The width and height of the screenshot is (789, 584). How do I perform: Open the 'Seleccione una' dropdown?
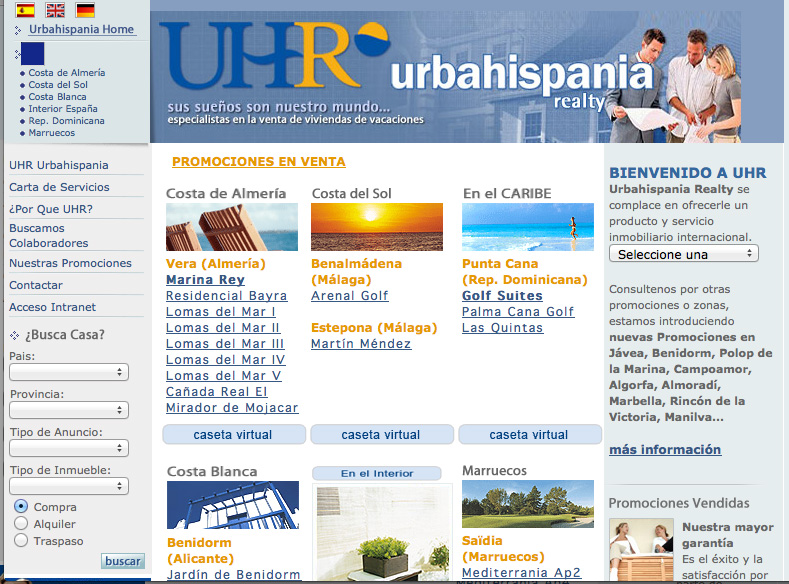tap(683, 254)
